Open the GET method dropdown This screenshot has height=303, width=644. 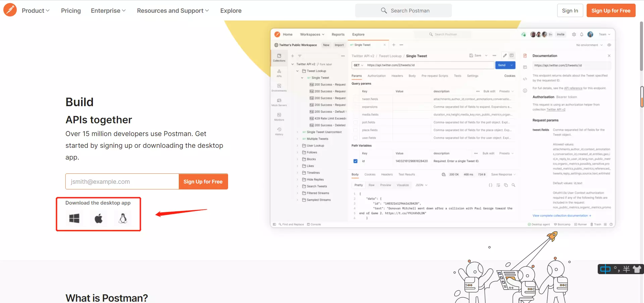(x=359, y=65)
